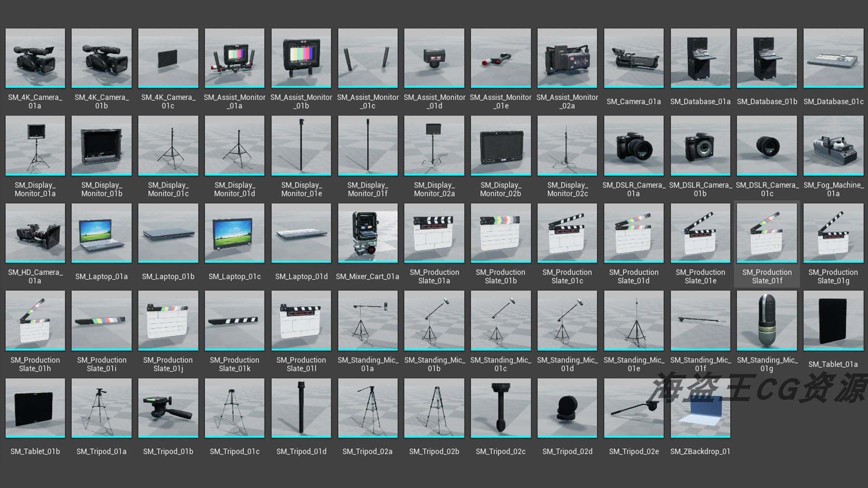The height and width of the screenshot is (488, 868).
Task: Click the SM_Fog_Machine_01a asset
Action: 833,145
